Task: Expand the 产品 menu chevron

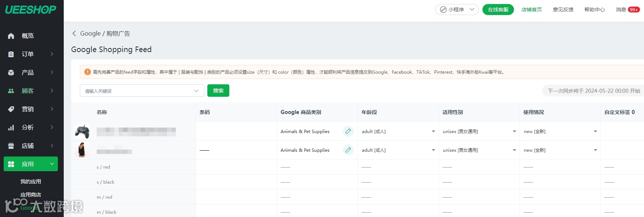Action: (52, 73)
